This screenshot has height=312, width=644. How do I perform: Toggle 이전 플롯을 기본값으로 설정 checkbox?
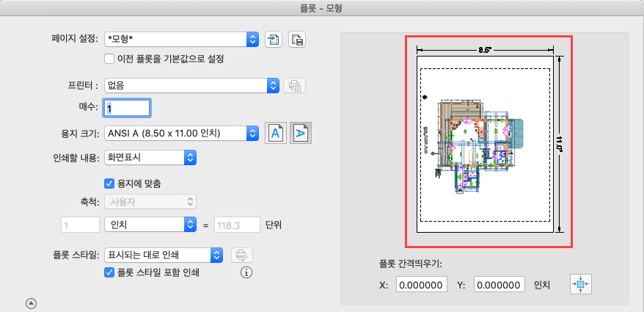pos(109,59)
